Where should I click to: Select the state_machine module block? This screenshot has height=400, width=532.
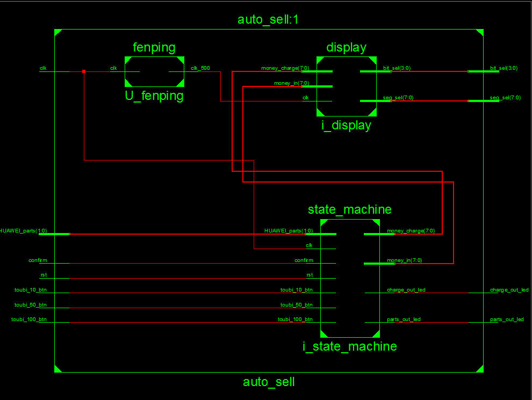[350, 278]
